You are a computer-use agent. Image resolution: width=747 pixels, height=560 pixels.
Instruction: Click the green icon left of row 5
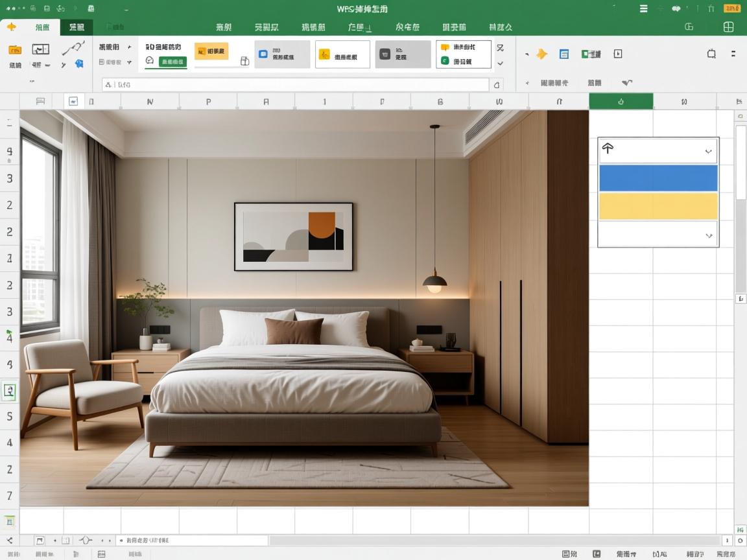pyautogui.click(x=10, y=390)
